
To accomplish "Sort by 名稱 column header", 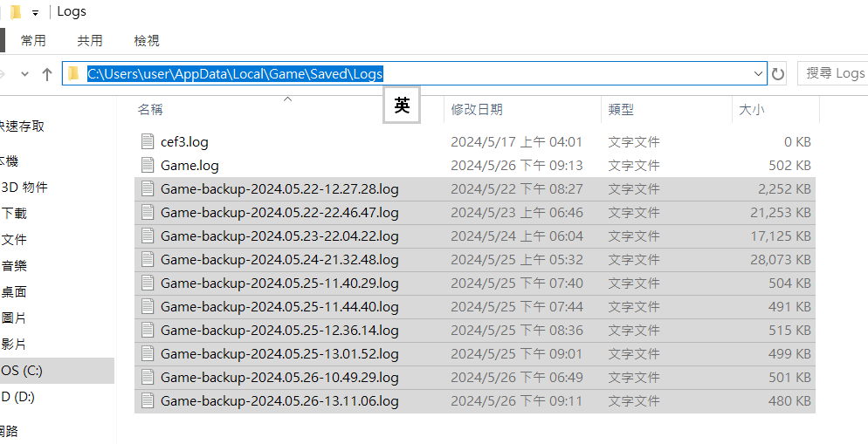I will [150, 110].
